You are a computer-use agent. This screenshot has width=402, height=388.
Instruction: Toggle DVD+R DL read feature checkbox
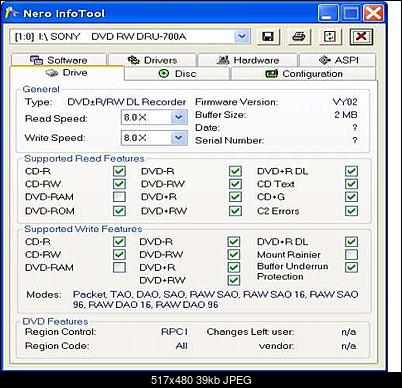351,171
